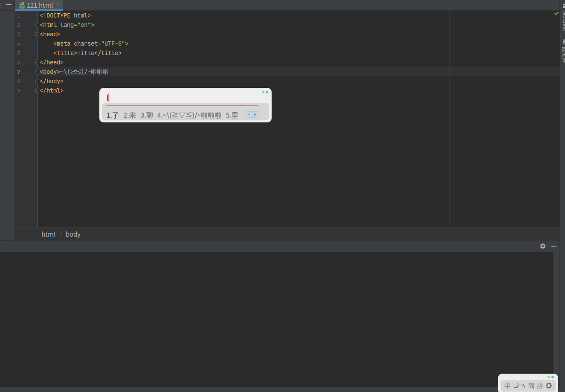Open the input method settings gear
This screenshot has height=392, width=565.
pos(549,386)
